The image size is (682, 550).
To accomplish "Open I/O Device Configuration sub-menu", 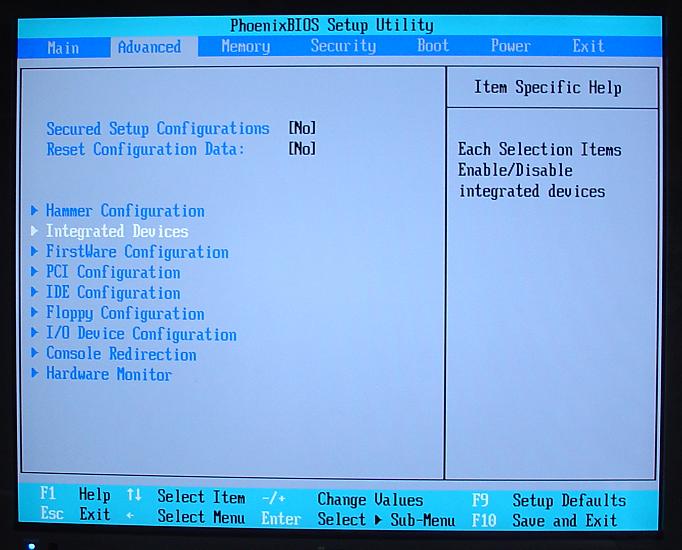I will point(141,334).
